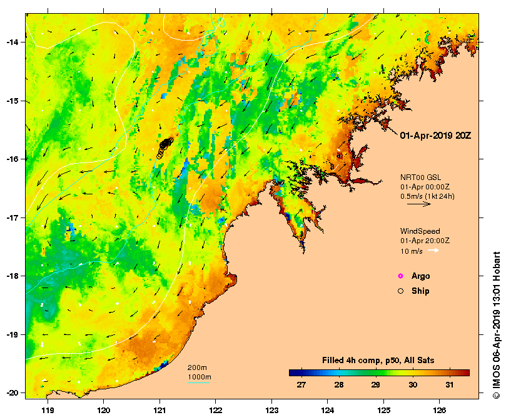
Task: Click the colorbar value 31
Action: point(450,384)
